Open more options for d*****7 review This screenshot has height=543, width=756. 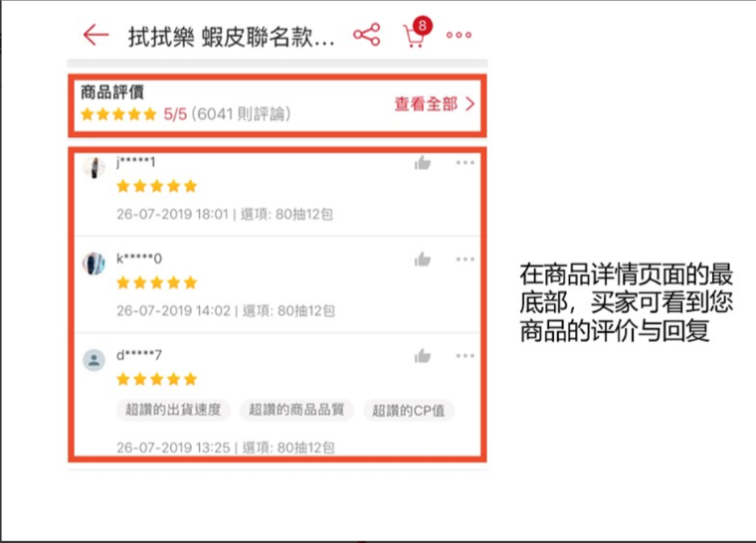(466, 355)
